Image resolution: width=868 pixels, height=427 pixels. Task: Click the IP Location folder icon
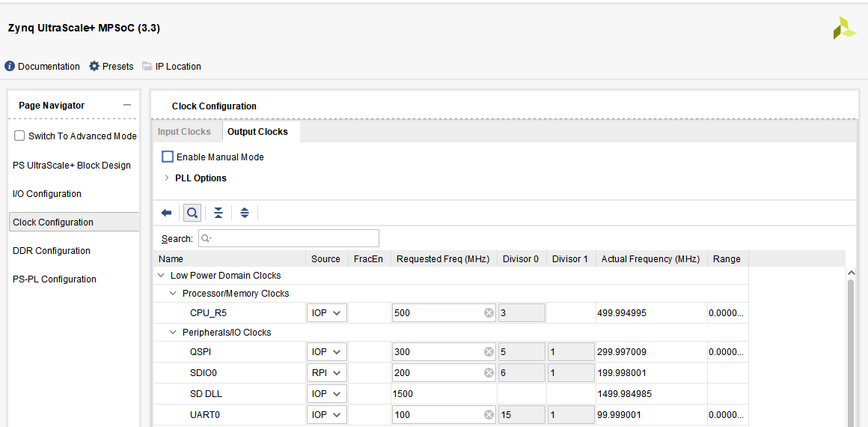click(147, 66)
